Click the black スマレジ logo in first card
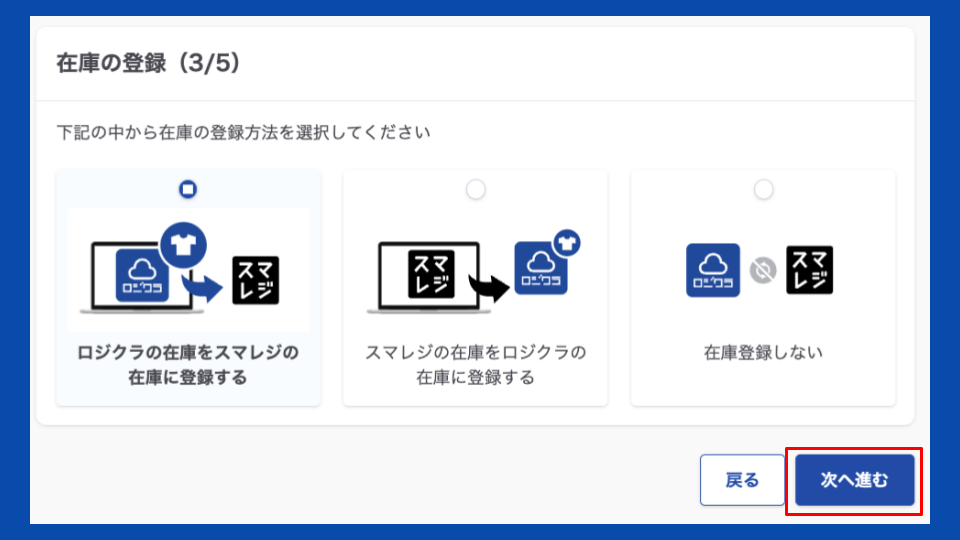Viewport: 960px width, 540px height. coord(256,280)
